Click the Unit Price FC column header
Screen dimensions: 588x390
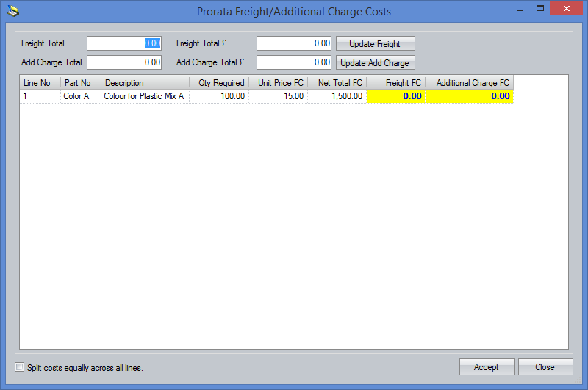(x=279, y=83)
